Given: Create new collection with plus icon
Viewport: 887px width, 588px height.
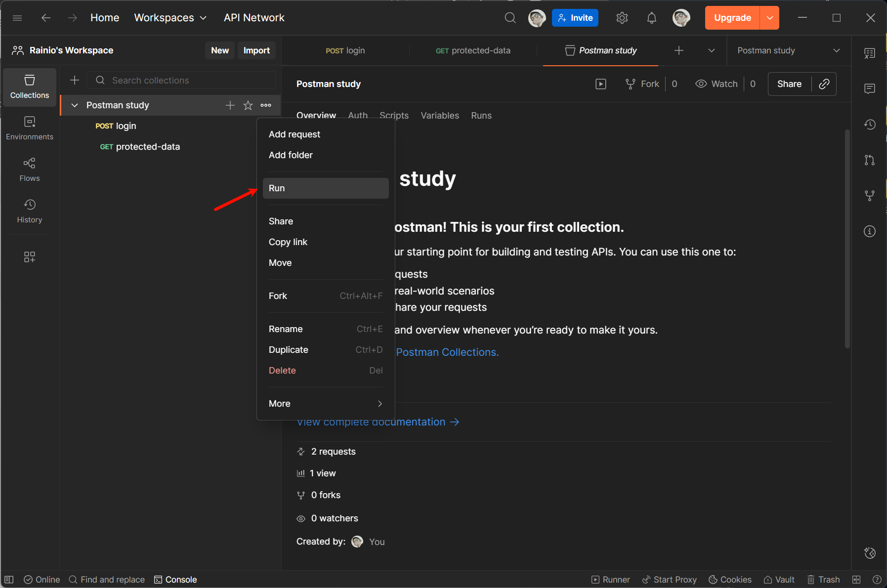Looking at the screenshot, I should coord(75,80).
